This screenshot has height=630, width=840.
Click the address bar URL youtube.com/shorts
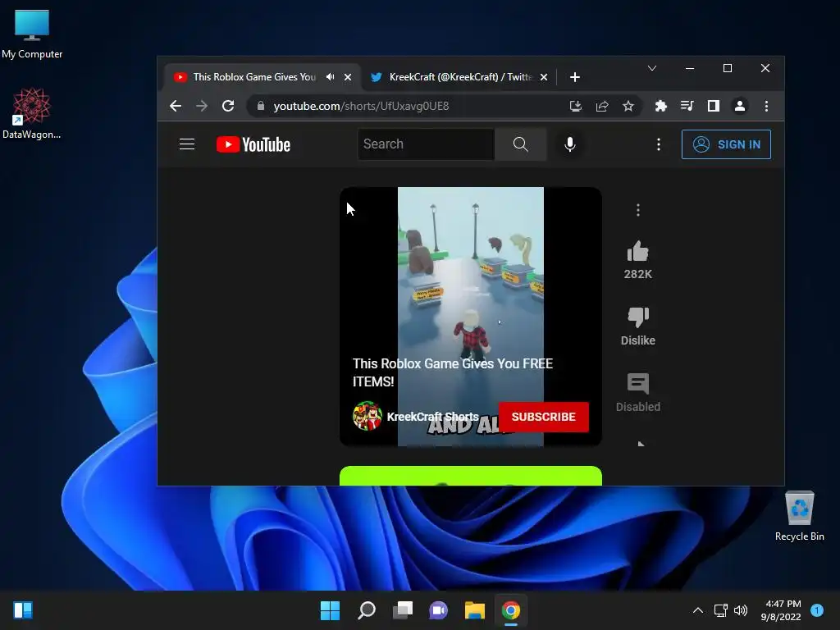click(361, 106)
